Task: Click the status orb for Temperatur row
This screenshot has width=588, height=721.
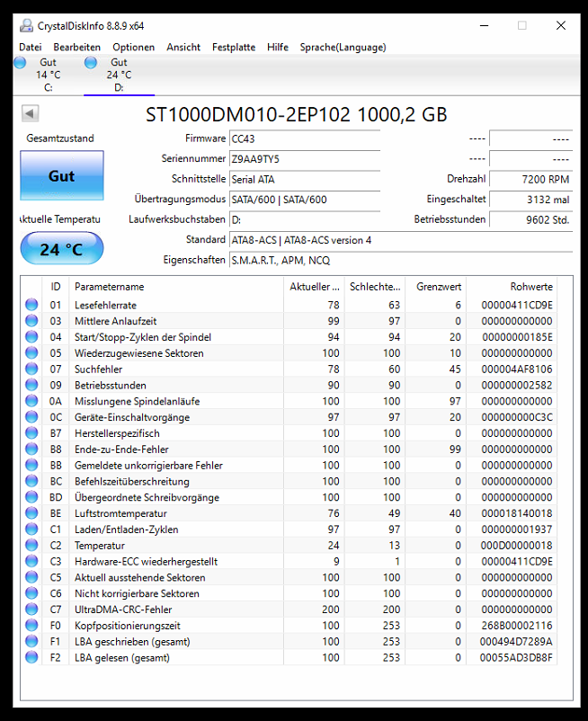Action: 31,546
